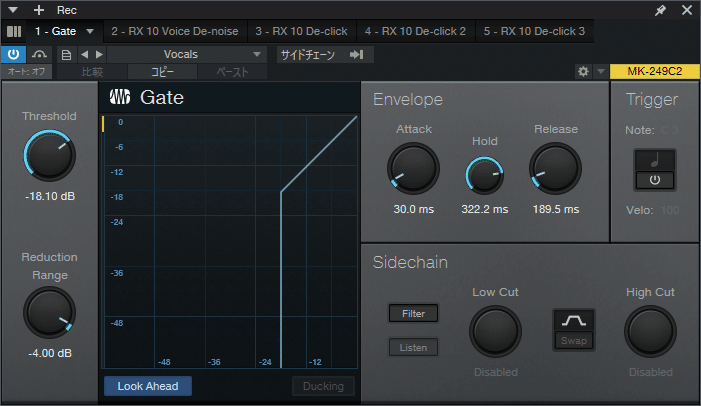Switch to 2 - RX 10 Voice De-noise tab
701x406 pixels.
pos(175,31)
